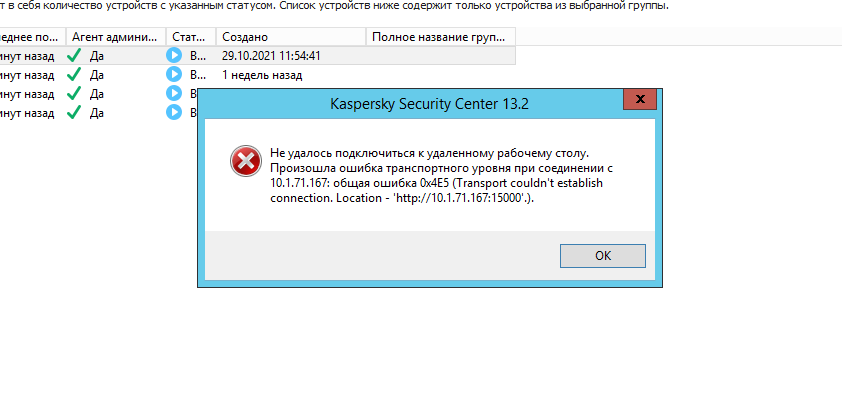Click green checkmark in the '1 неделю назад' row

point(73,75)
